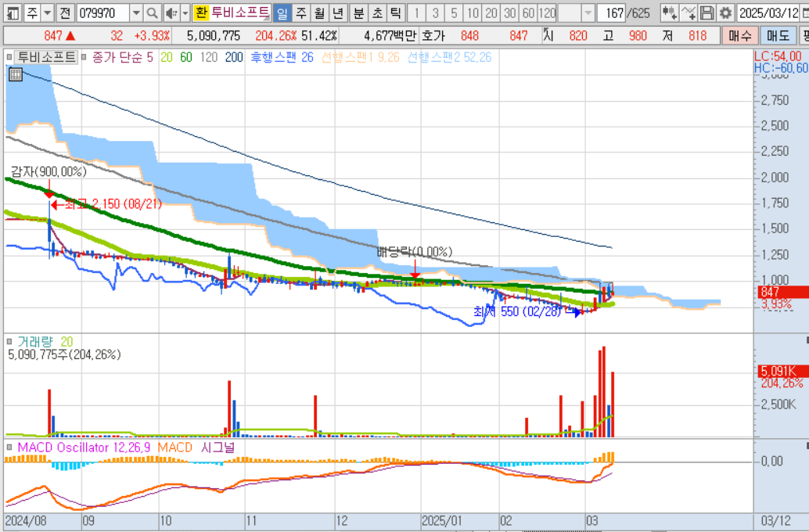Switch to the 년 yearly chart period
809x532 pixels.
coord(338,13)
